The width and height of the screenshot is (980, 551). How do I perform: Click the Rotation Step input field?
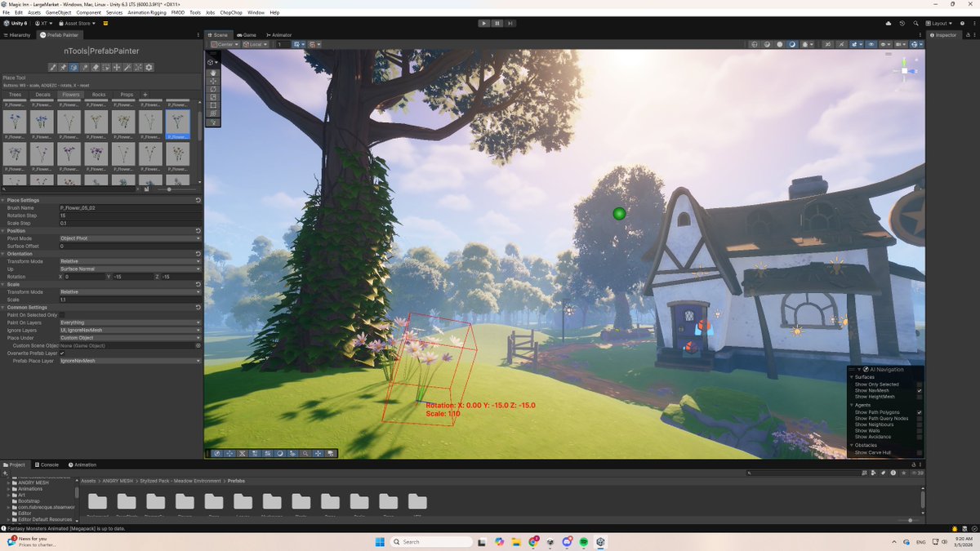(x=131, y=216)
